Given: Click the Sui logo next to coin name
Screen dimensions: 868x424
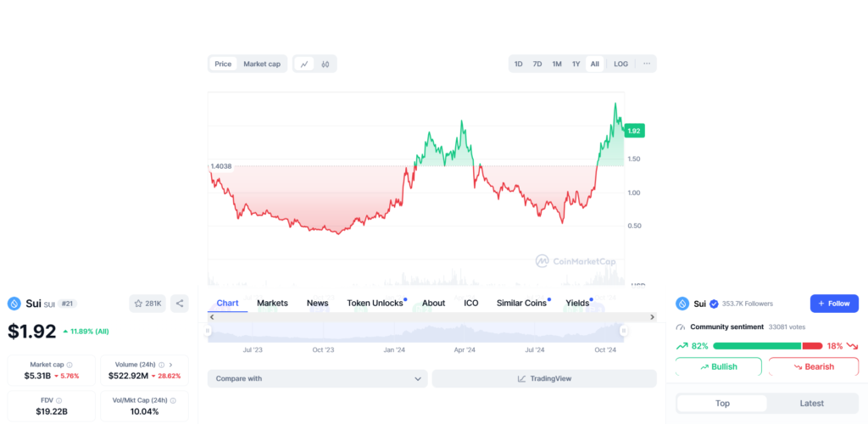Looking at the screenshot, I should pyautogui.click(x=14, y=304).
